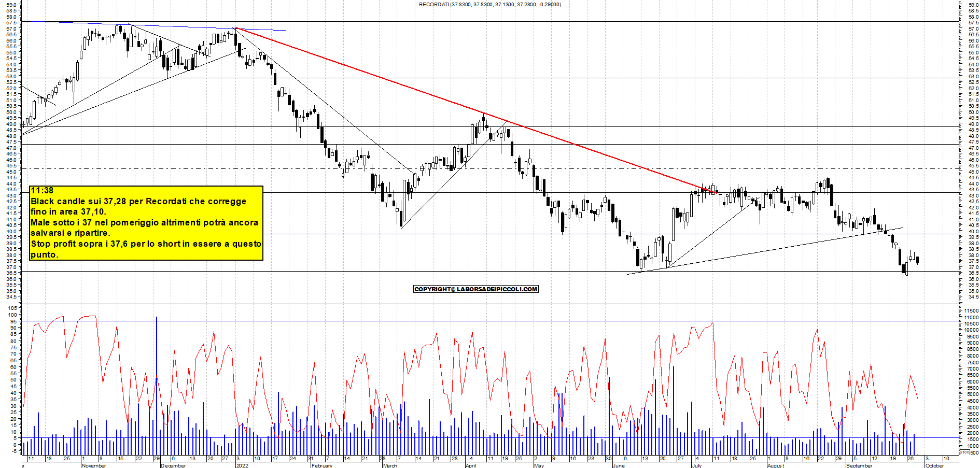Image resolution: width=980 pixels, height=468 pixels.
Task: Click the 'fino in area 37,10.' note line
Action: click(x=68, y=211)
